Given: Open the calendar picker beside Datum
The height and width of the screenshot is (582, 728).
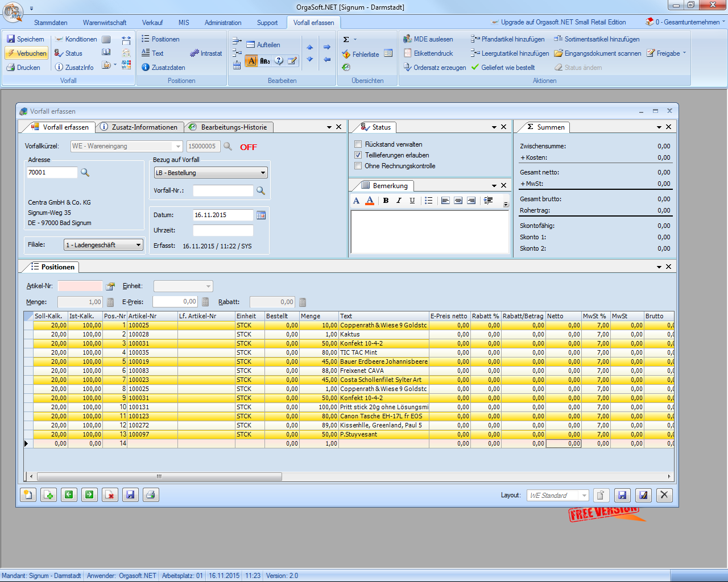Looking at the screenshot, I should coord(261,215).
